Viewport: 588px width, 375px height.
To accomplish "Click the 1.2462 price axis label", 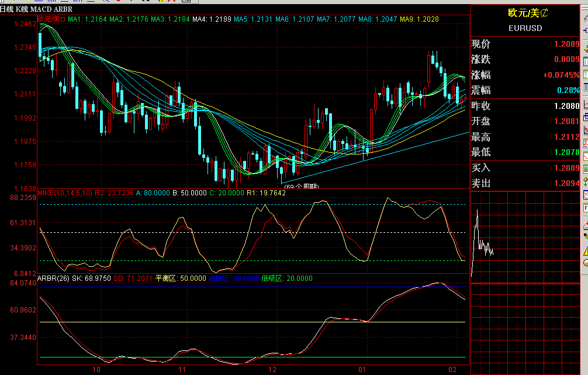I will (x=25, y=25).
